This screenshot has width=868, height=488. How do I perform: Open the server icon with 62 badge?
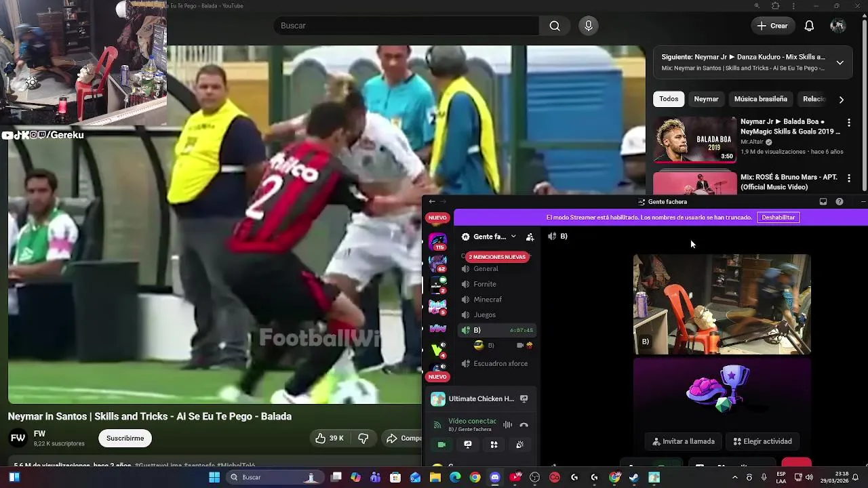(x=438, y=263)
